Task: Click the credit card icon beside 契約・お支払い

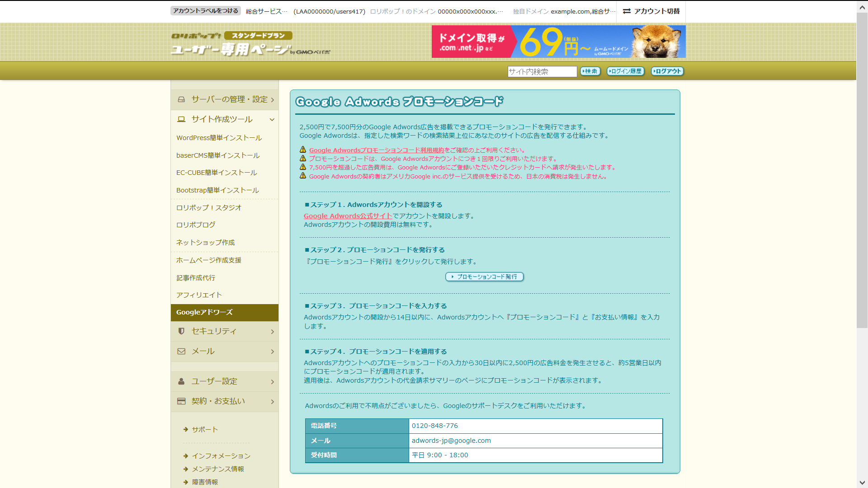Action: tap(181, 401)
